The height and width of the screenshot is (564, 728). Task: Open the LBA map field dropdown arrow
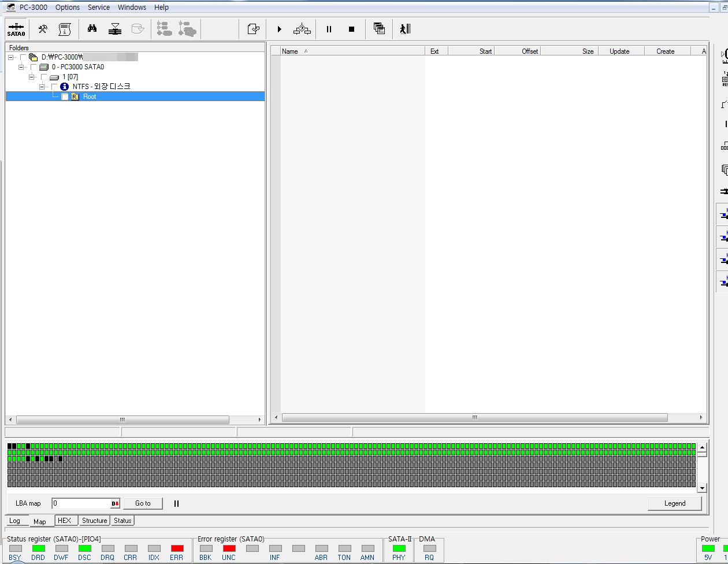click(116, 503)
